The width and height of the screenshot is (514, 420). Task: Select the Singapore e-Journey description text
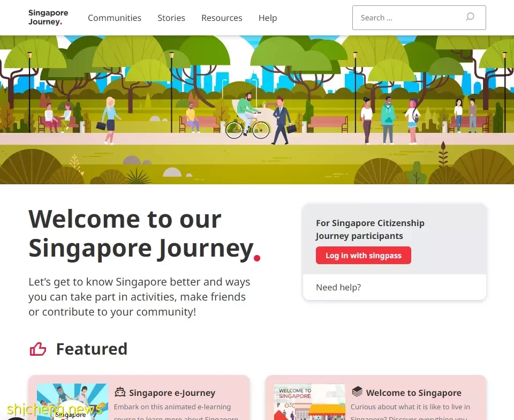176,412
